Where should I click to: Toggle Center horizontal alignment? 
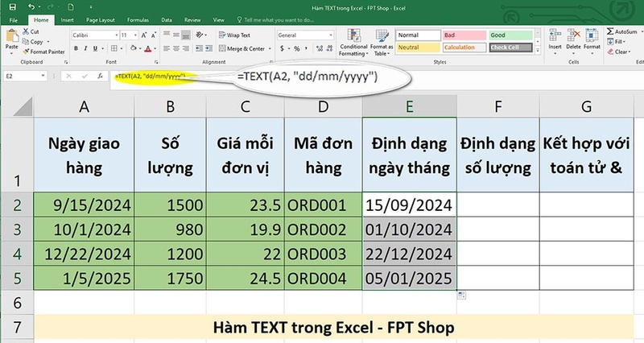point(176,48)
